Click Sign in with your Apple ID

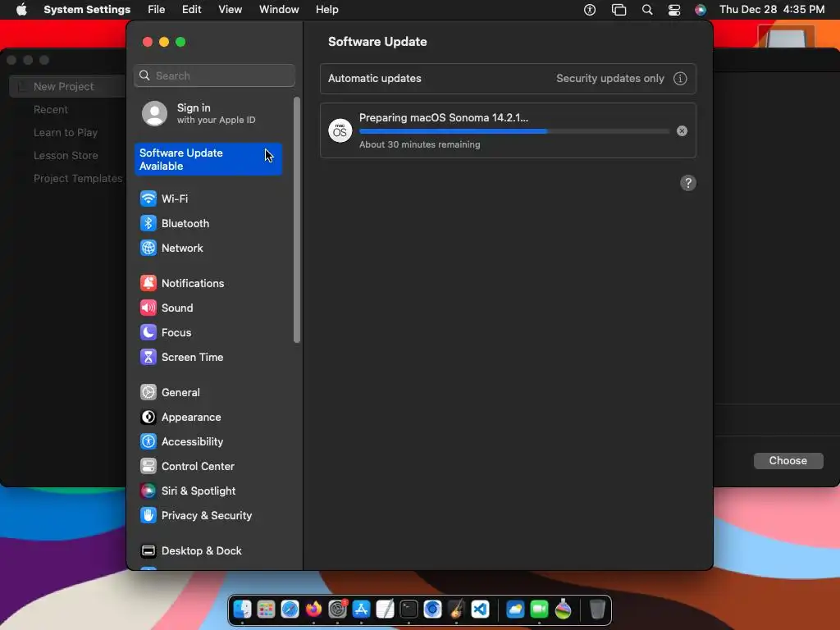point(208,113)
